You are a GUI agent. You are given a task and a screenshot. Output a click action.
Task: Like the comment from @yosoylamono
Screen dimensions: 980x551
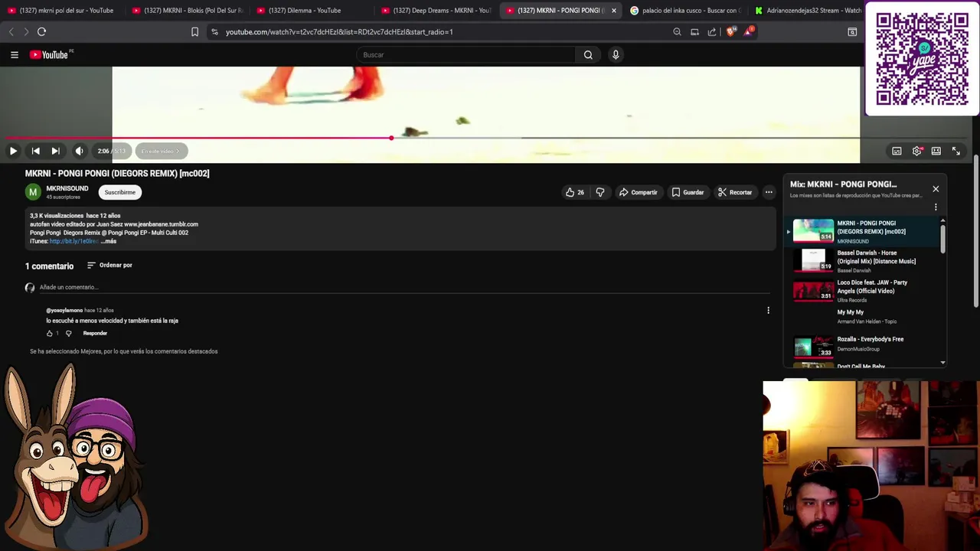50,334
